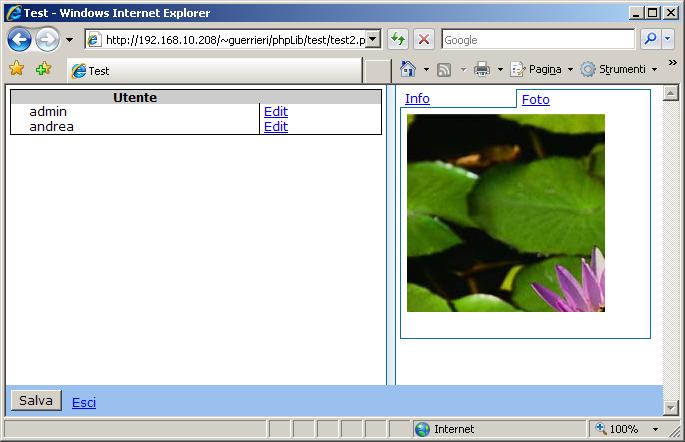The image size is (685, 442).
Task: Select the admin user row text
Action: pos(48,112)
